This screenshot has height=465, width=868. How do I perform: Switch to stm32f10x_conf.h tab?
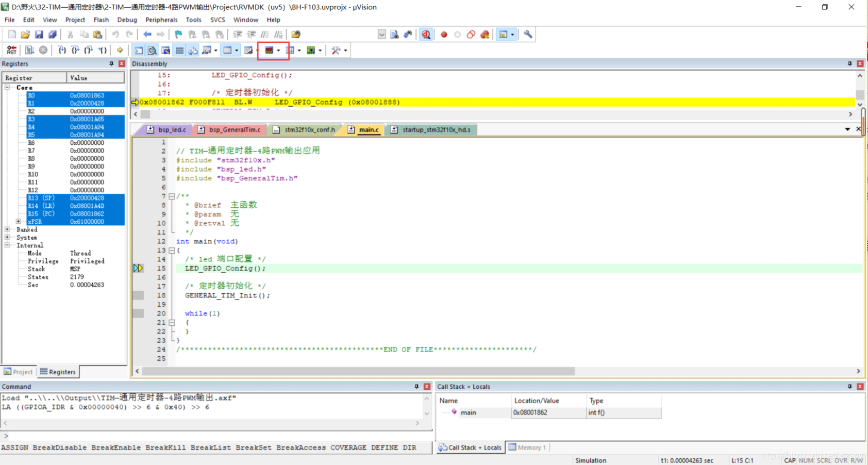coord(304,129)
